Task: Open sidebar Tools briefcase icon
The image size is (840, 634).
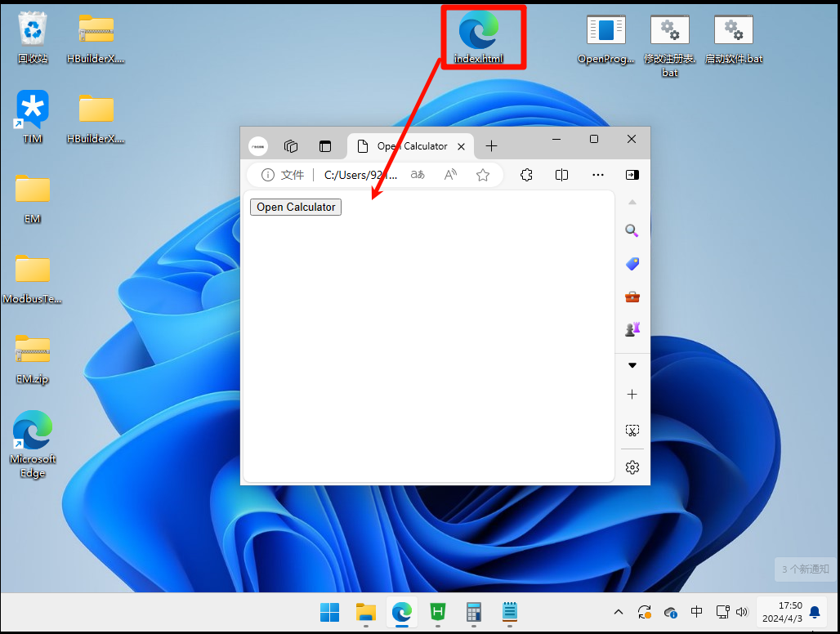Action: (632, 297)
